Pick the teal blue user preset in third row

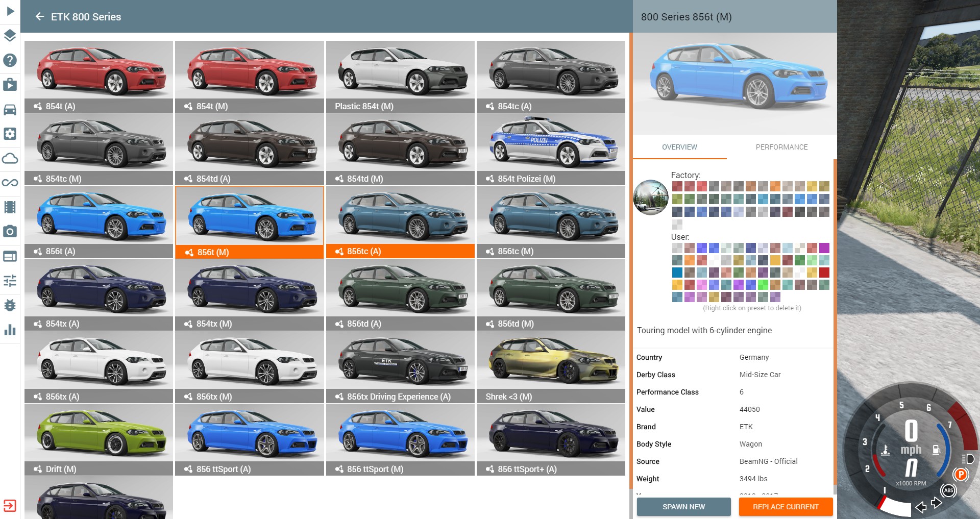point(677,273)
